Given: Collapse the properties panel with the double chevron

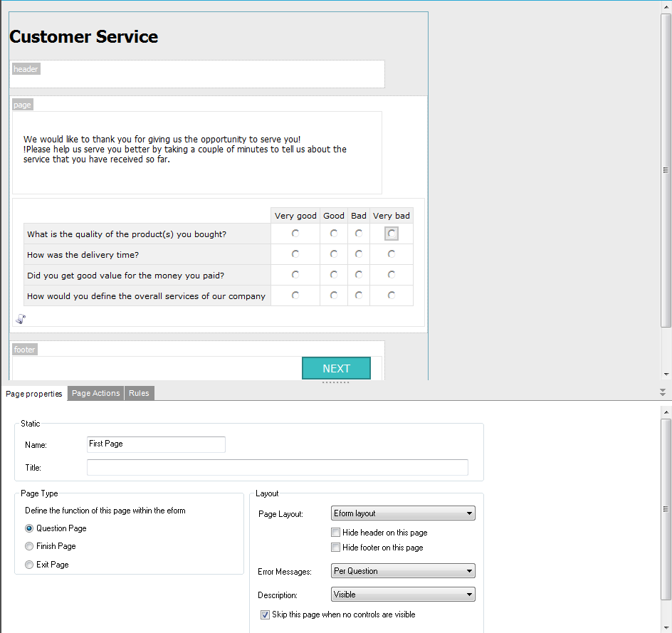Looking at the screenshot, I should (663, 392).
